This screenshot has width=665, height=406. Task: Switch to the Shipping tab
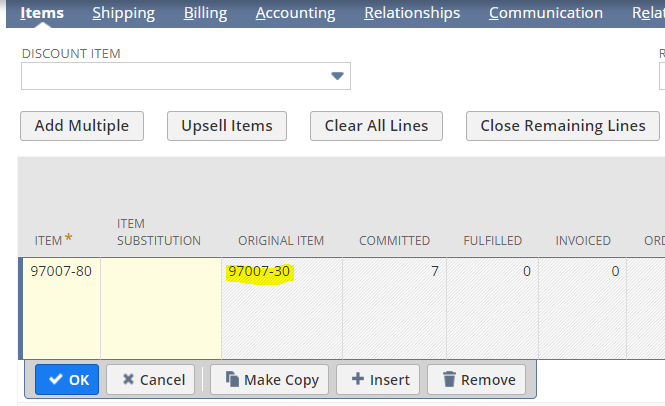pyautogui.click(x=123, y=13)
